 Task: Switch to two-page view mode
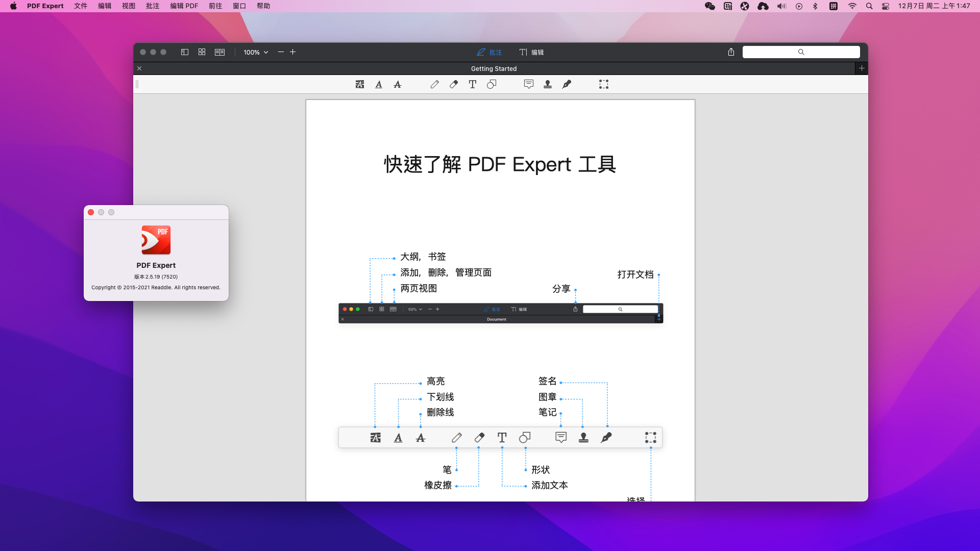pos(219,52)
